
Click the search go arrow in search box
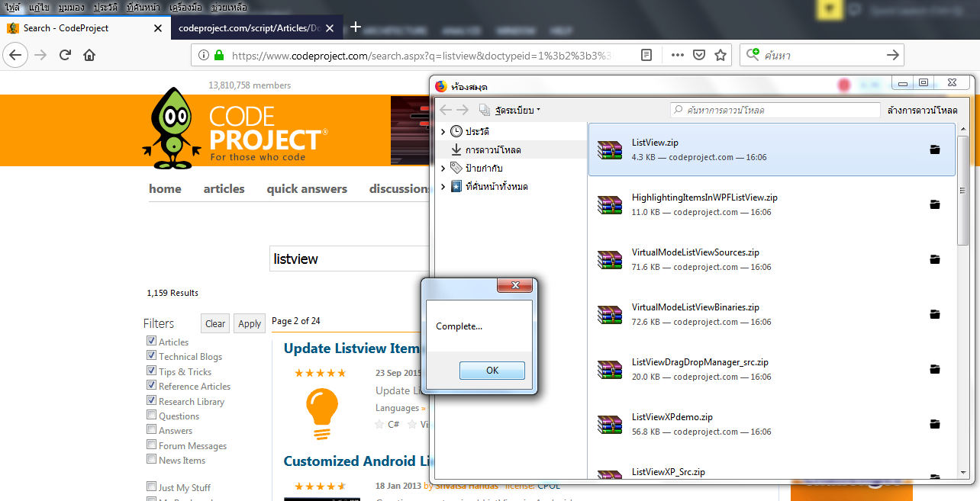(x=892, y=55)
